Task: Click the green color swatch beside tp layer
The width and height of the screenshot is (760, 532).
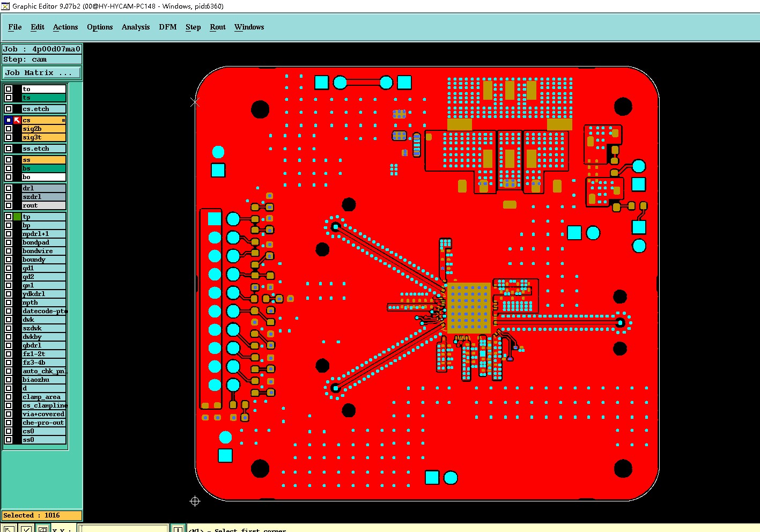Action: pyautogui.click(x=17, y=217)
